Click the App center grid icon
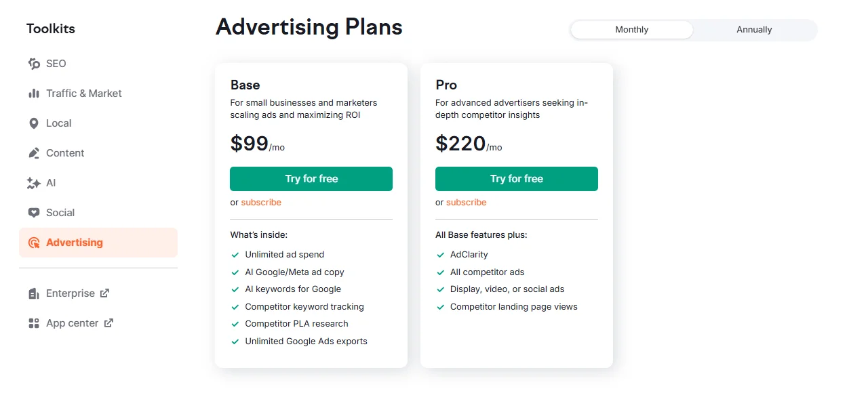This screenshot has height=393, width=868. [34, 323]
